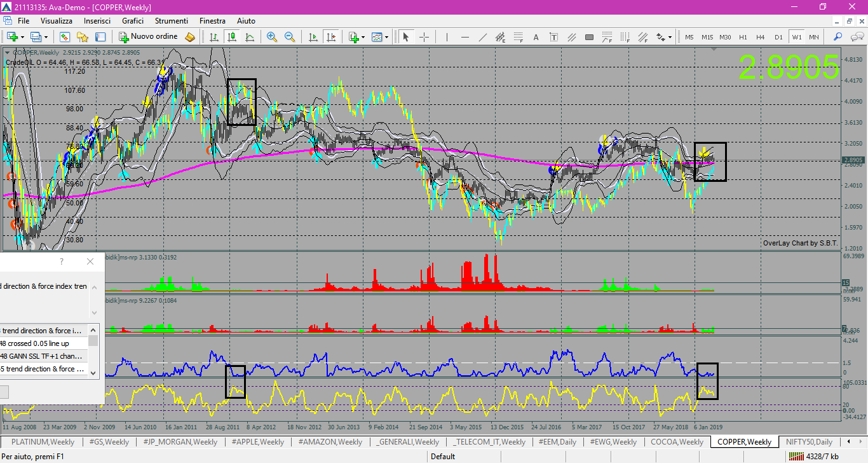Image resolution: width=868 pixels, height=463 pixels.
Task: Select the cursor arrow tool
Action: (x=406, y=37)
